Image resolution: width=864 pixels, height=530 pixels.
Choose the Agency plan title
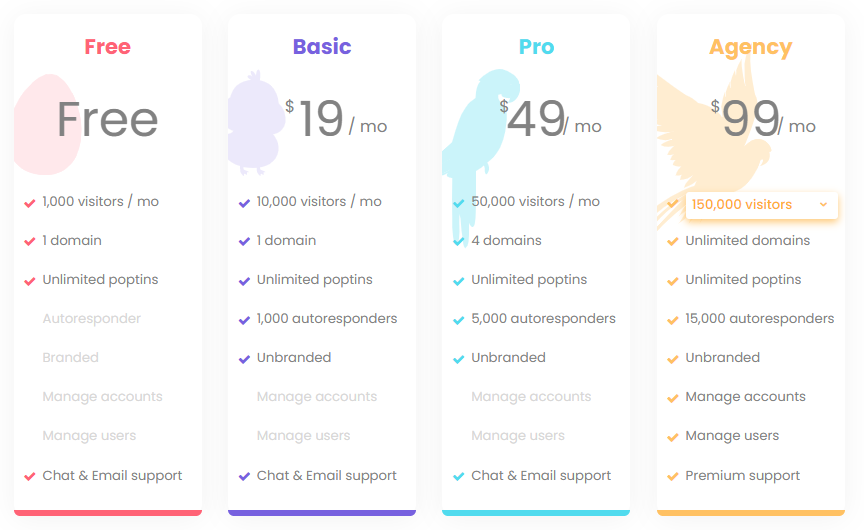pyautogui.click(x=750, y=48)
